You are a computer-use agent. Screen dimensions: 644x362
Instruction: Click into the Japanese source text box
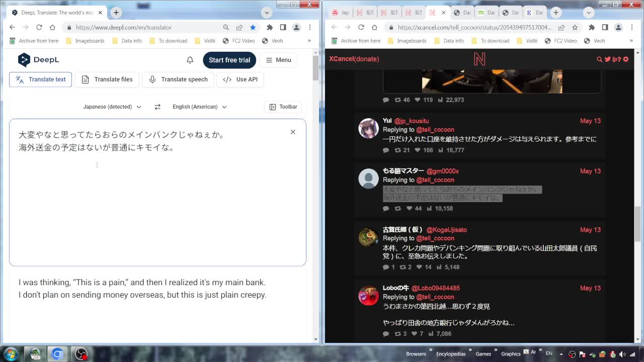[x=157, y=192]
